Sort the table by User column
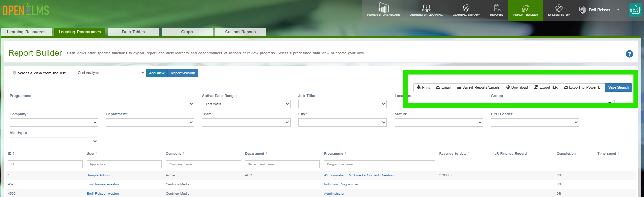The image size is (644, 197). [92, 154]
